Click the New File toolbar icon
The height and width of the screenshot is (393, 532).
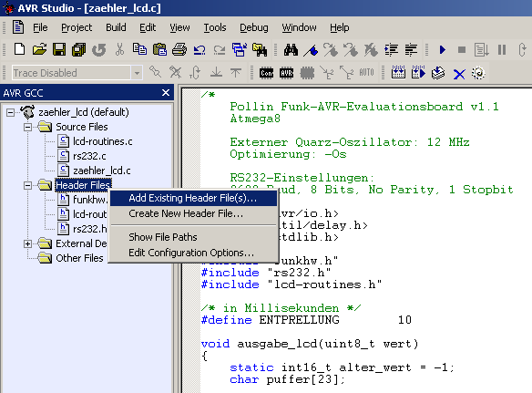pyautogui.click(x=19, y=50)
